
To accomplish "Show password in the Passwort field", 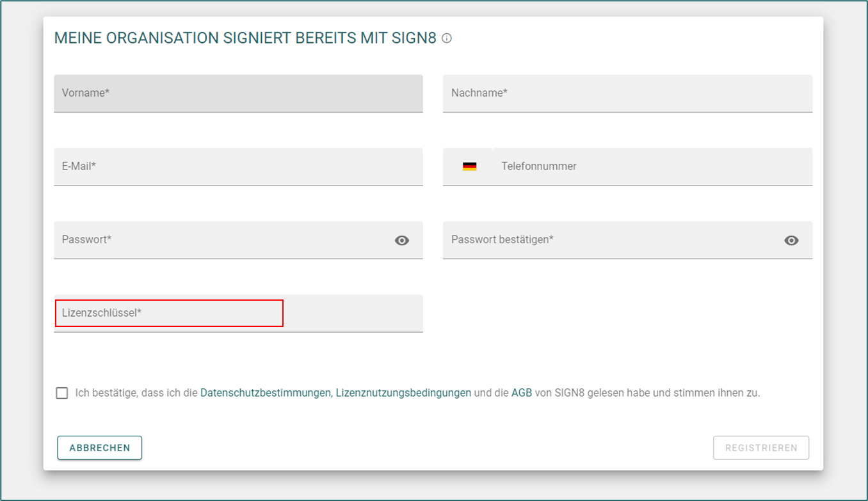I will [x=402, y=241].
